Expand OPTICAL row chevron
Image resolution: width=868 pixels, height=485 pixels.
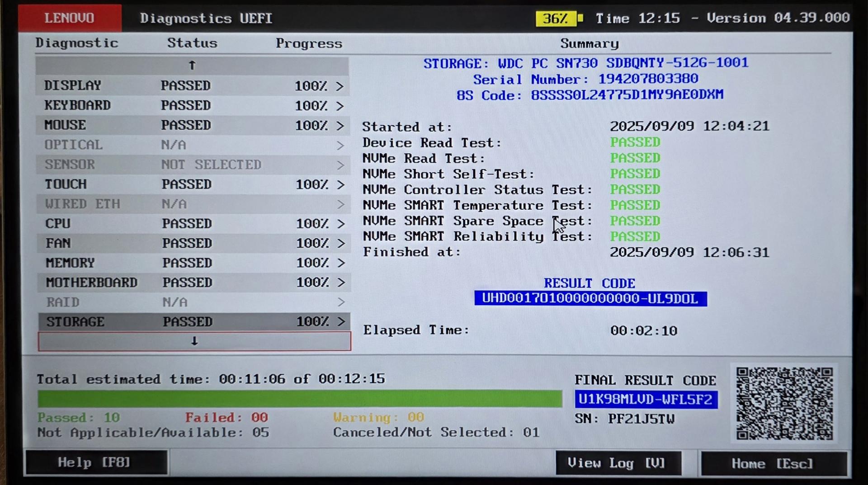[340, 145]
